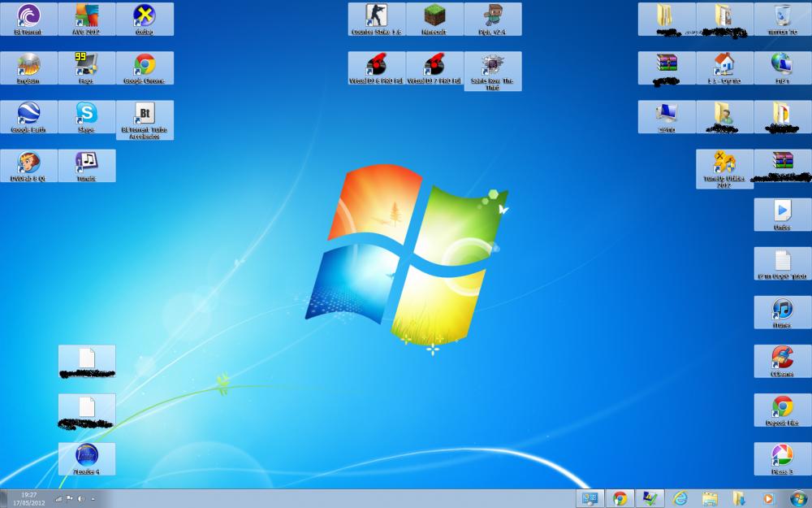
Task: Select the blue play-arrow media file icon
Action: tap(783, 215)
